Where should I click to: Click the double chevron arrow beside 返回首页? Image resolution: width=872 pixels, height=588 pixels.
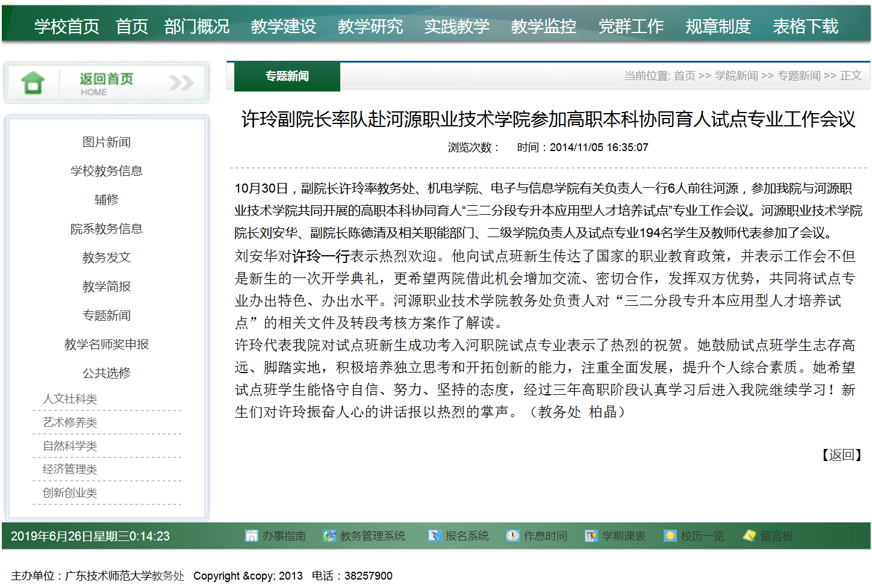(x=181, y=82)
